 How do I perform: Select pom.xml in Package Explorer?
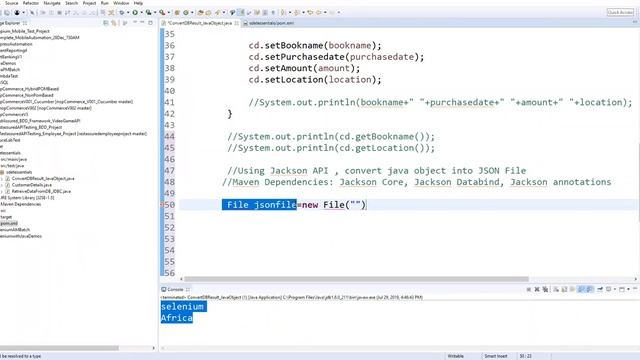(x=9, y=223)
